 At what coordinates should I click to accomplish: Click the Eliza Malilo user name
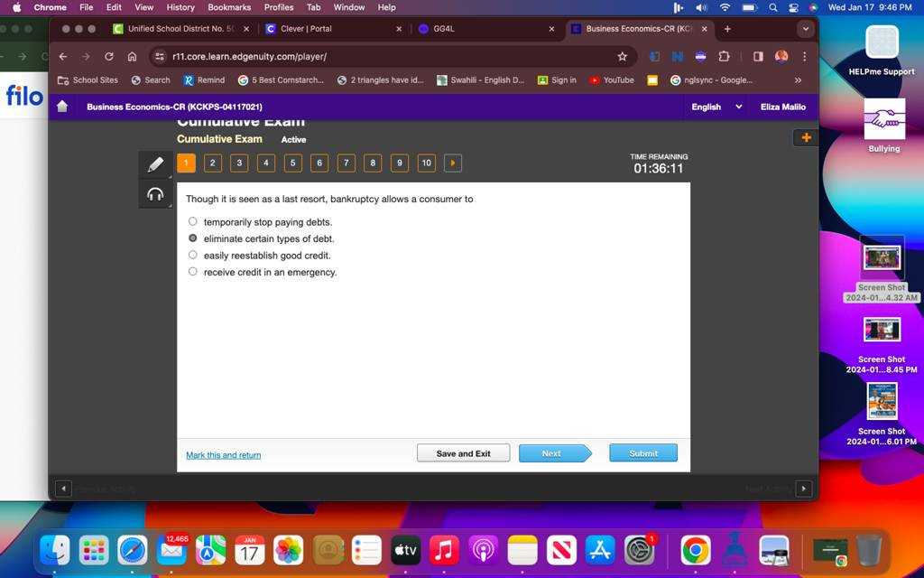[x=782, y=107]
